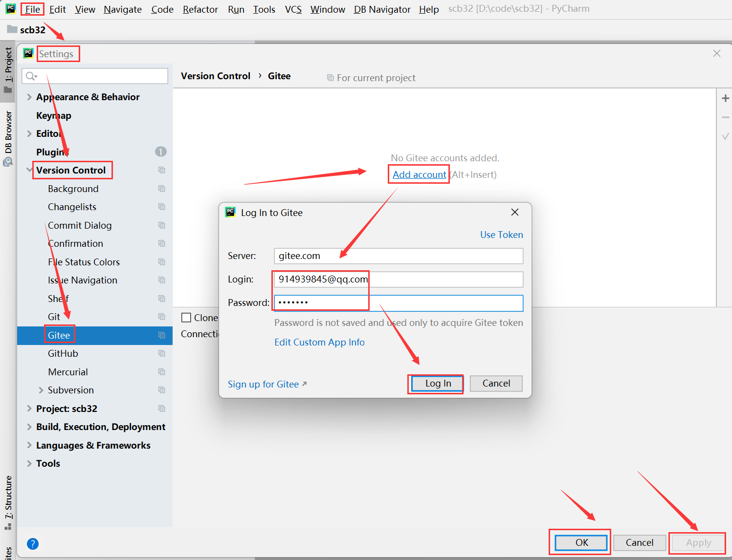Image resolution: width=732 pixels, height=560 pixels.
Task: Open the VCS menu
Action: pos(293,9)
